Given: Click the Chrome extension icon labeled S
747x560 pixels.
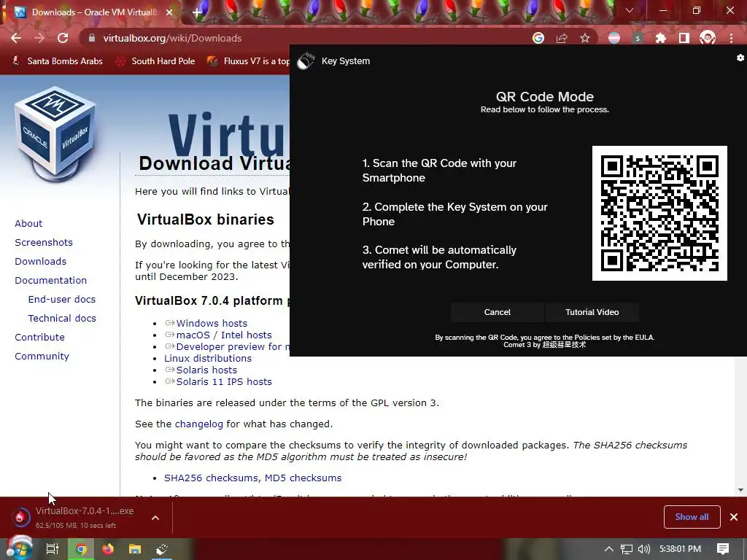Looking at the screenshot, I should click(638, 38).
